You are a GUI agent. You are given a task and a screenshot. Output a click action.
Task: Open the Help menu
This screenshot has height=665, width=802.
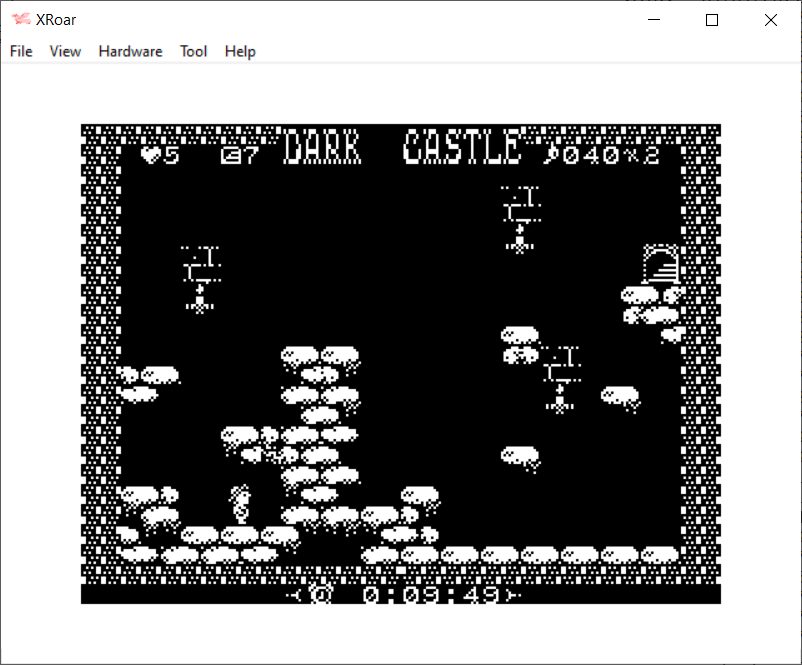click(x=240, y=51)
